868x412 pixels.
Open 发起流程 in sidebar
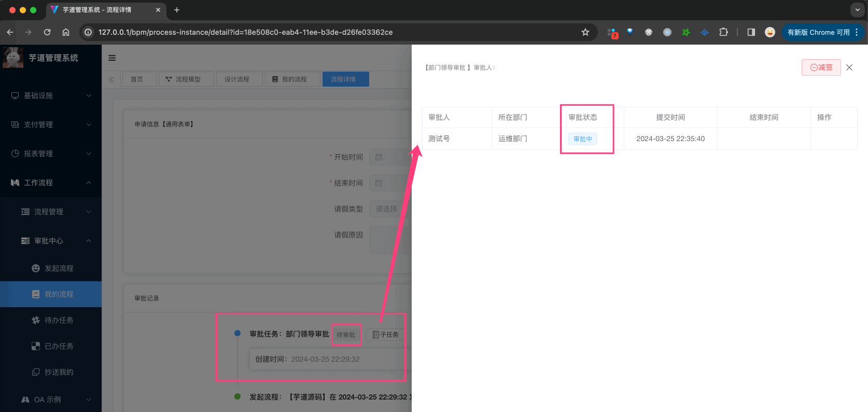tap(59, 268)
